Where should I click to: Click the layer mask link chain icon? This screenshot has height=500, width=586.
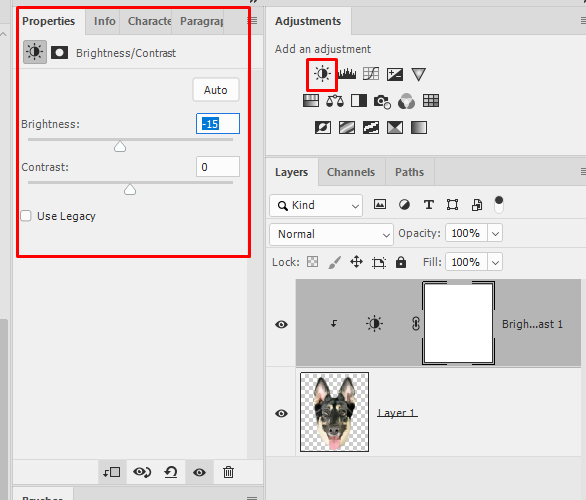click(416, 324)
